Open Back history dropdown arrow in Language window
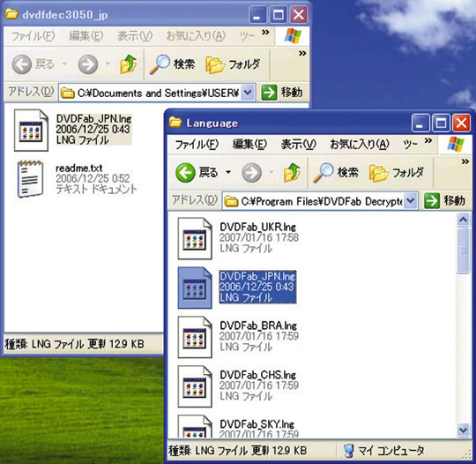 tap(228, 172)
